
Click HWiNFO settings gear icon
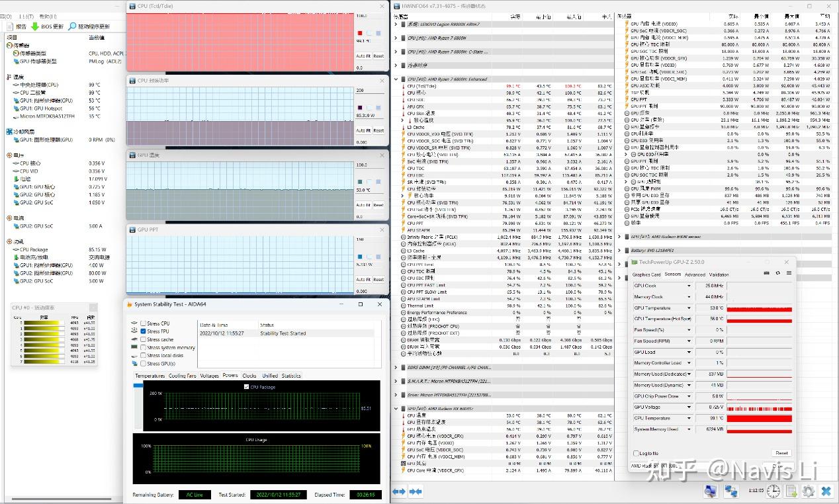(x=808, y=491)
